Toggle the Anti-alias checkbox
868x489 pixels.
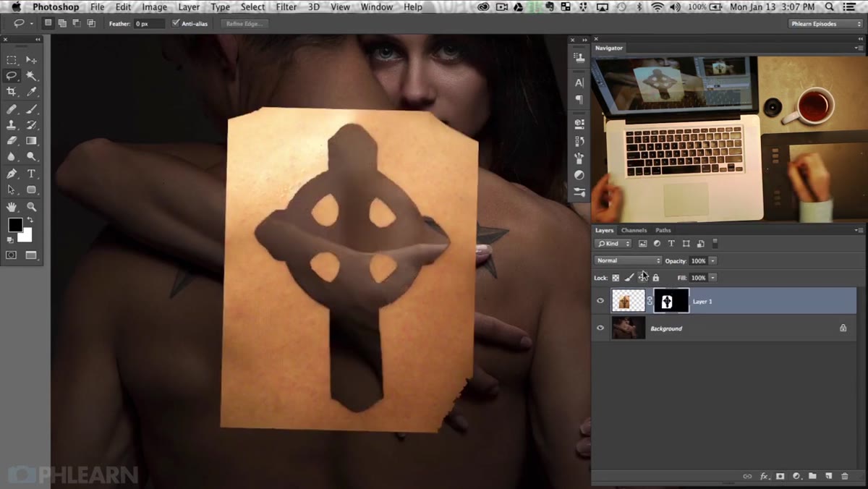(x=176, y=23)
